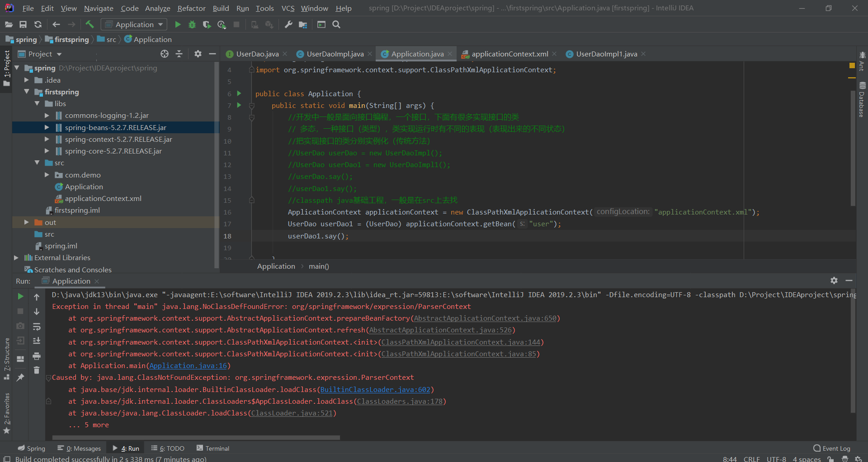Image resolution: width=868 pixels, height=462 pixels.
Task: Enable scroll to end in console
Action: click(37, 340)
